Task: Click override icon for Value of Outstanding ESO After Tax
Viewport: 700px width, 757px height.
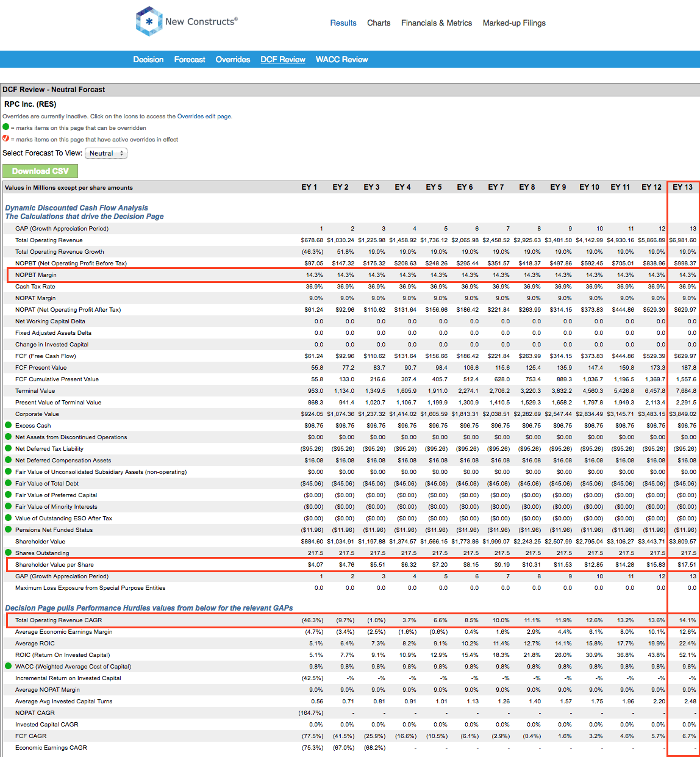Action: tap(9, 518)
